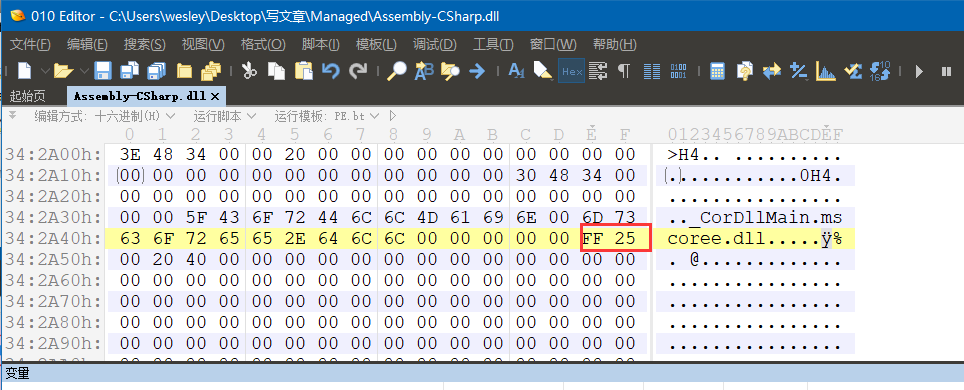This screenshot has height=390, width=964.
Task: Click the base converter 10/16 icon
Action: (881, 71)
